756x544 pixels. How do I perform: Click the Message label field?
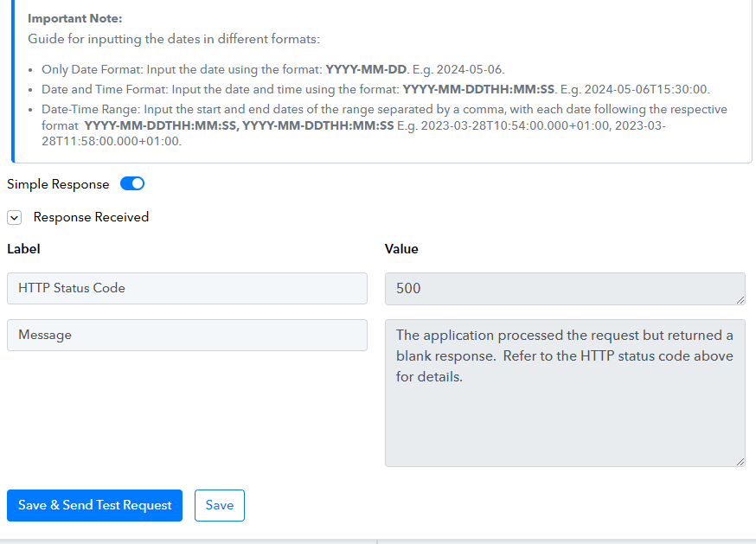[187, 336]
